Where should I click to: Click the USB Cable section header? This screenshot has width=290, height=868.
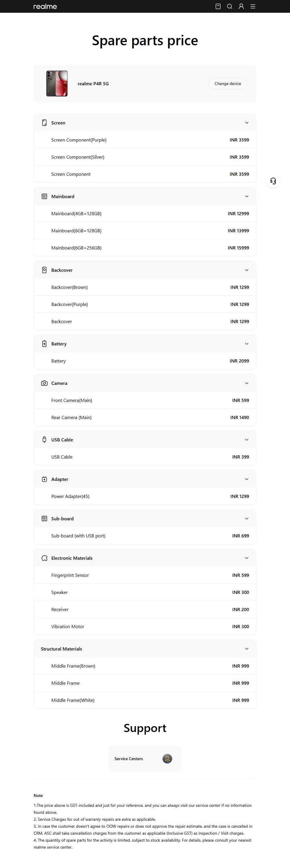[145, 440]
